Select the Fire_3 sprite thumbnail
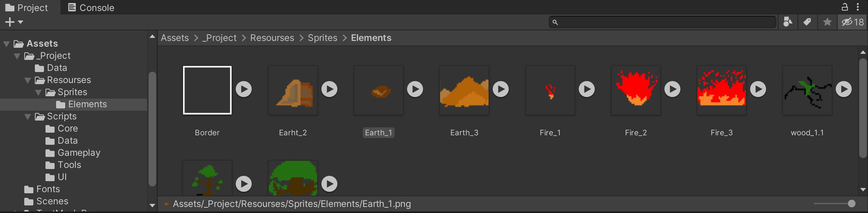The image size is (868, 213). [x=722, y=90]
